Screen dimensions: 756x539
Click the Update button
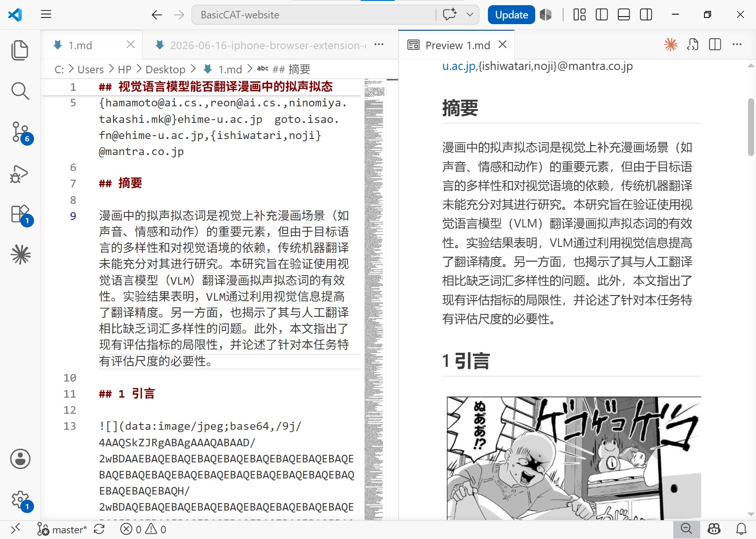[511, 15]
